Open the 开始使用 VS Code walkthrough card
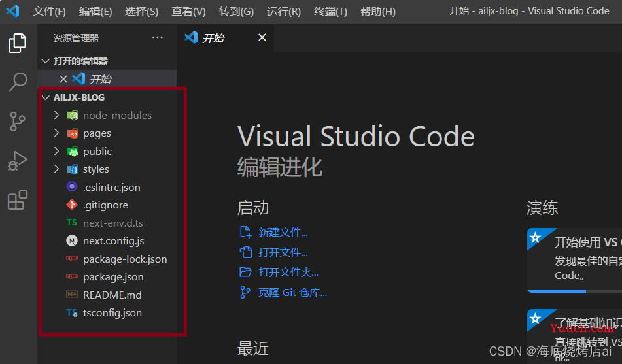622x364 pixels. click(x=574, y=260)
